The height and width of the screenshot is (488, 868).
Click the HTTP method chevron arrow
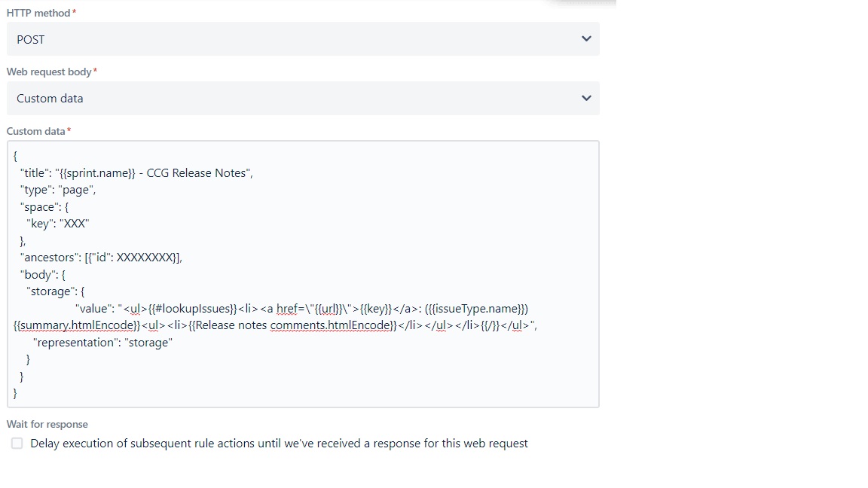(x=586, y=38)
